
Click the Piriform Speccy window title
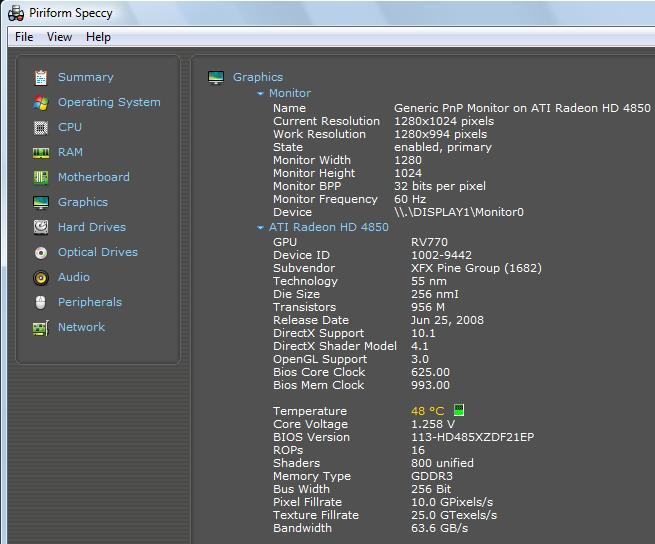click(71, 13)
